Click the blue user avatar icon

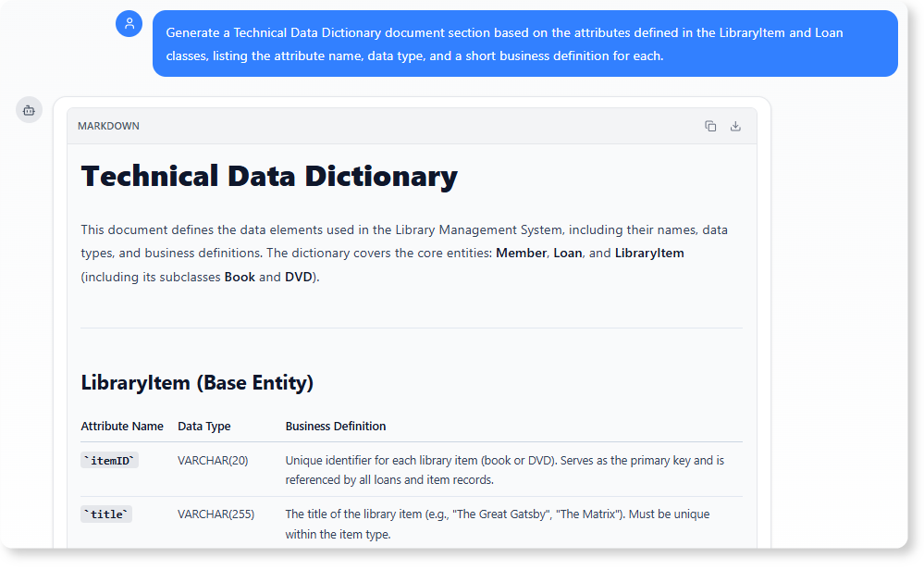tap(129, 24)
